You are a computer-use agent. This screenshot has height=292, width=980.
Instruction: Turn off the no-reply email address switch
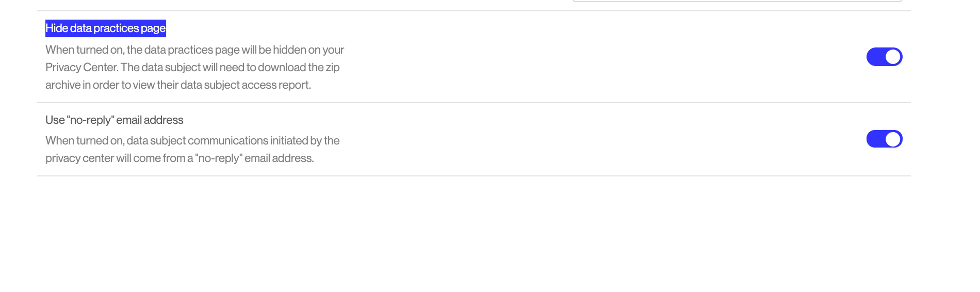pyautogui.click(x=884, y=139)
